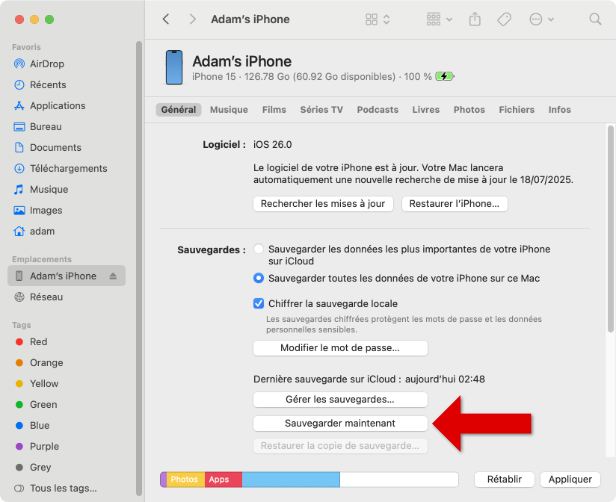Open the view options stepper arrows
The image size is (616, 502).
pyautogui.click(x=387, y=19)
